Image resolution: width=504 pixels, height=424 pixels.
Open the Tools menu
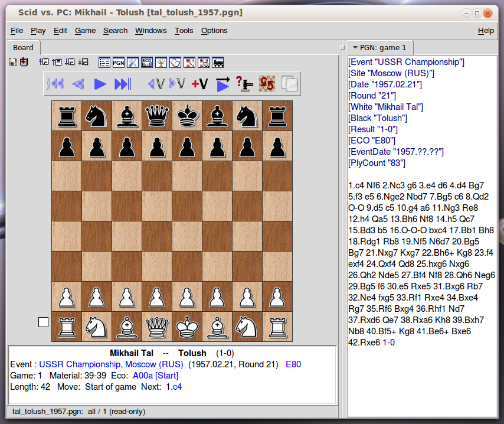coord(184,31)
